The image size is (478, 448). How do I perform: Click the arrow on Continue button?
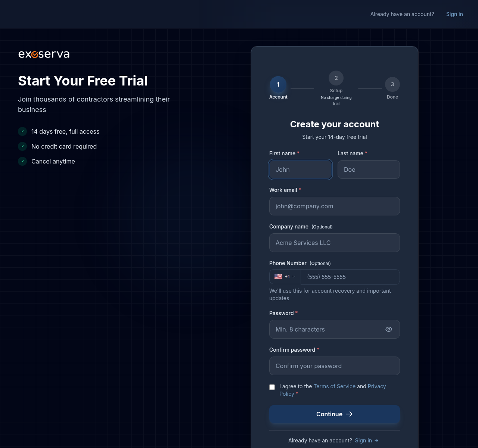point(349,414)
